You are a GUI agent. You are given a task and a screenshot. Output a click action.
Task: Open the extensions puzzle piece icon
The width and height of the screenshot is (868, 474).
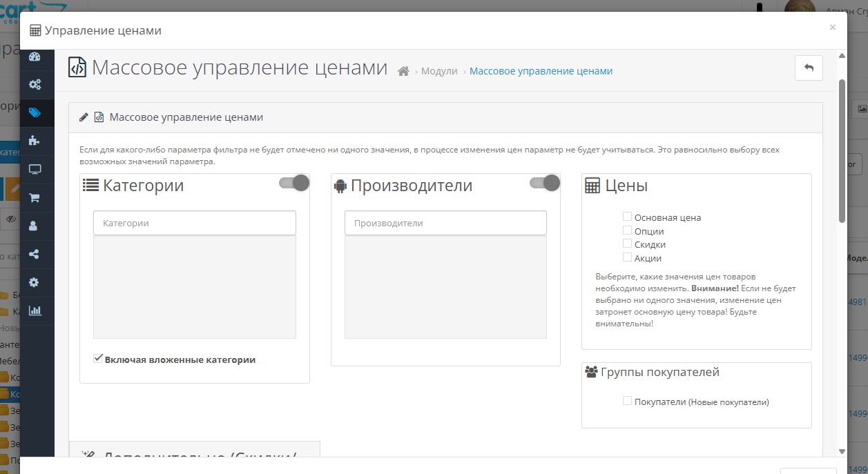coord(35,141)
